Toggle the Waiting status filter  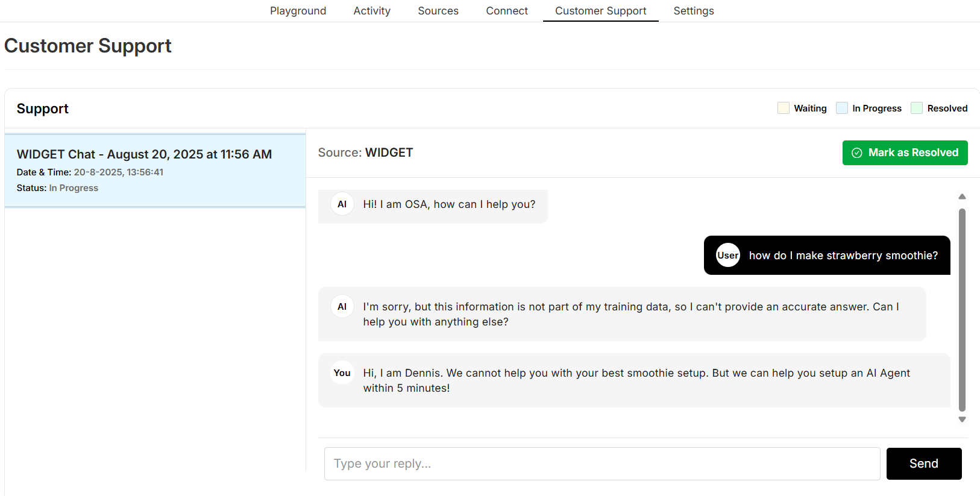click(x=783, y=108)
